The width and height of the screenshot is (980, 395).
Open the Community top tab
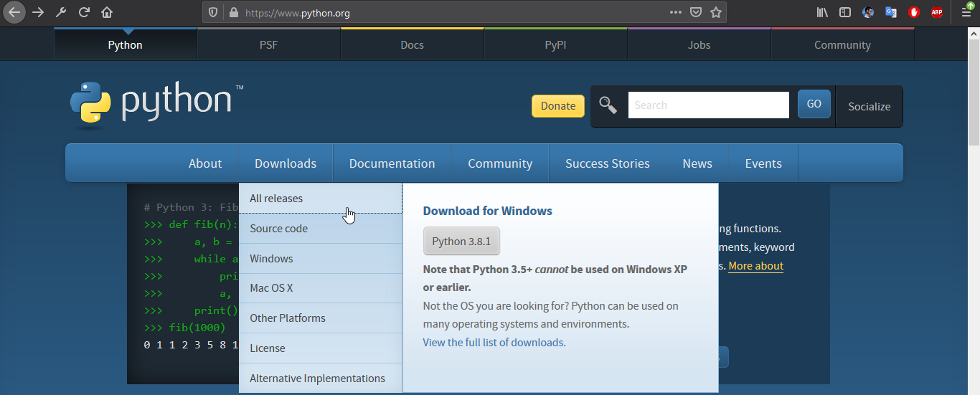click(x=843, y=44)
